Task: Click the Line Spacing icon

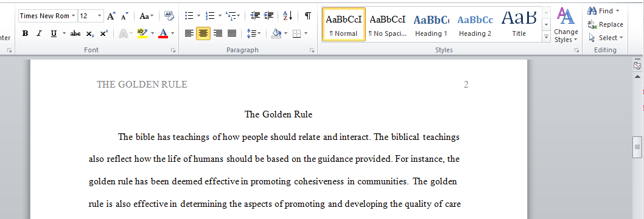Action: (x=254, y=33)
